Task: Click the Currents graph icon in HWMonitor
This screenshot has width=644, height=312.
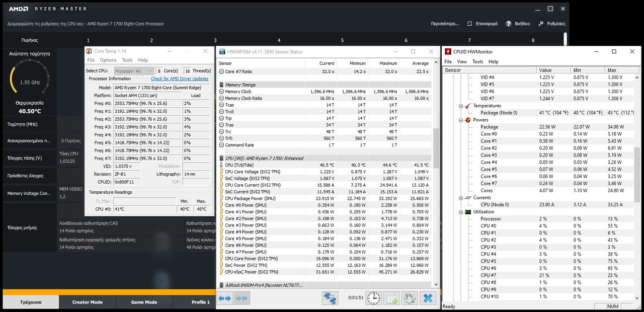Action: pos(468,198)
